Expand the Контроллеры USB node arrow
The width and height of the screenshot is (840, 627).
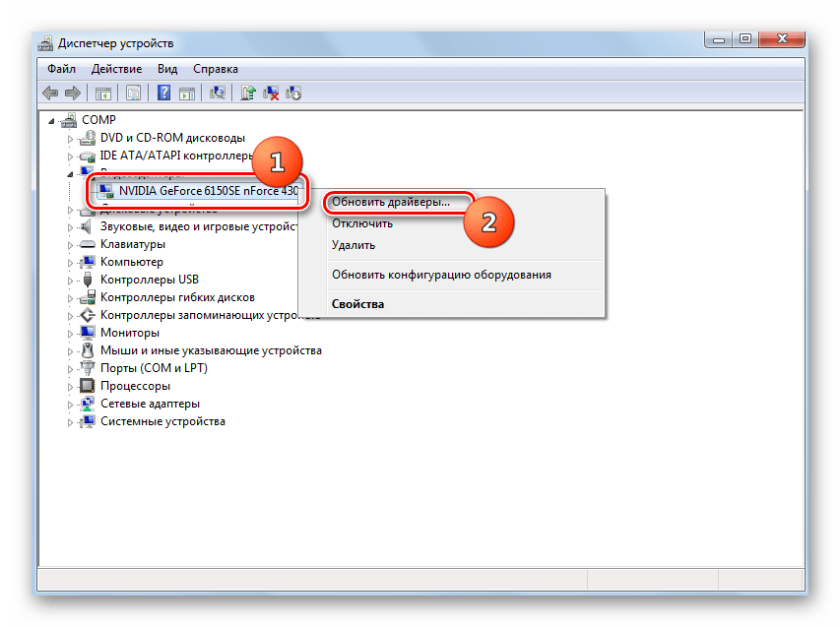click(x=70, y=281)
